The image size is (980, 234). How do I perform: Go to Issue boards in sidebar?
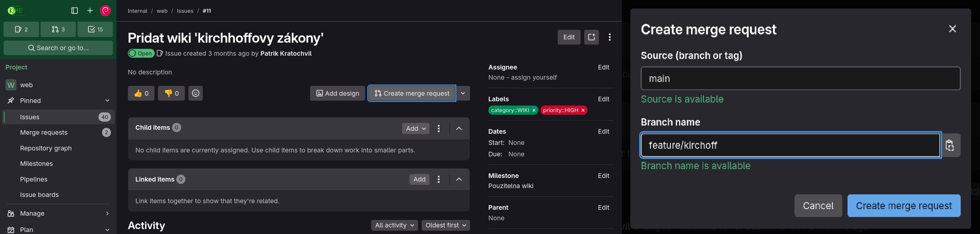coord(39,195)
